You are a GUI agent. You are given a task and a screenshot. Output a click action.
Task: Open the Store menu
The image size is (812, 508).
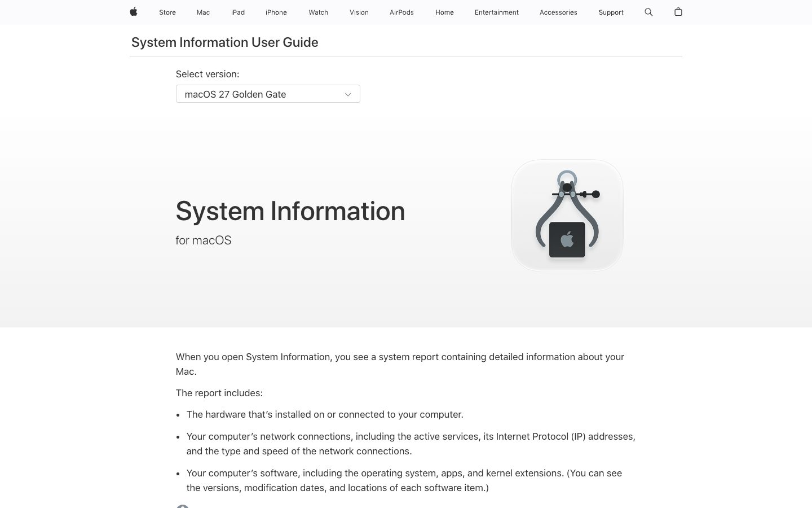[x=167, y=12]
